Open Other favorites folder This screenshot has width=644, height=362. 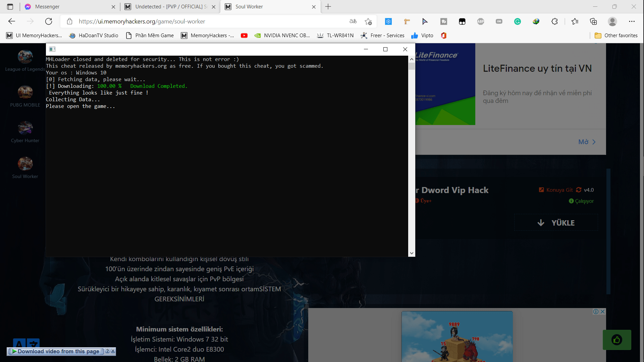616,36
